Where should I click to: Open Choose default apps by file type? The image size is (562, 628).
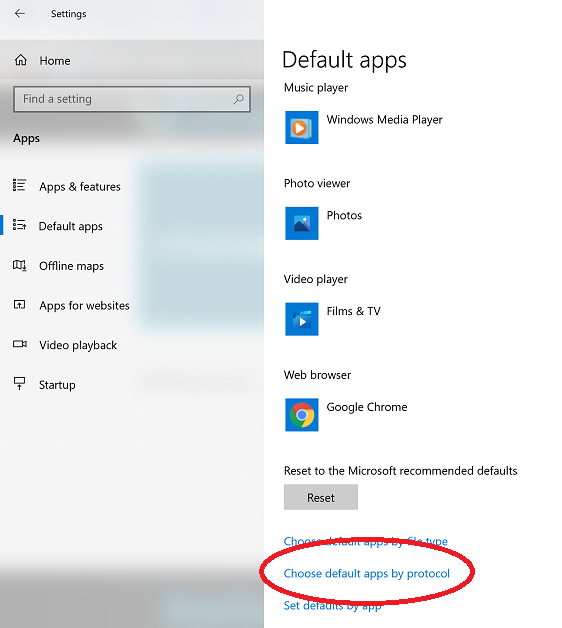coord(365,541)
